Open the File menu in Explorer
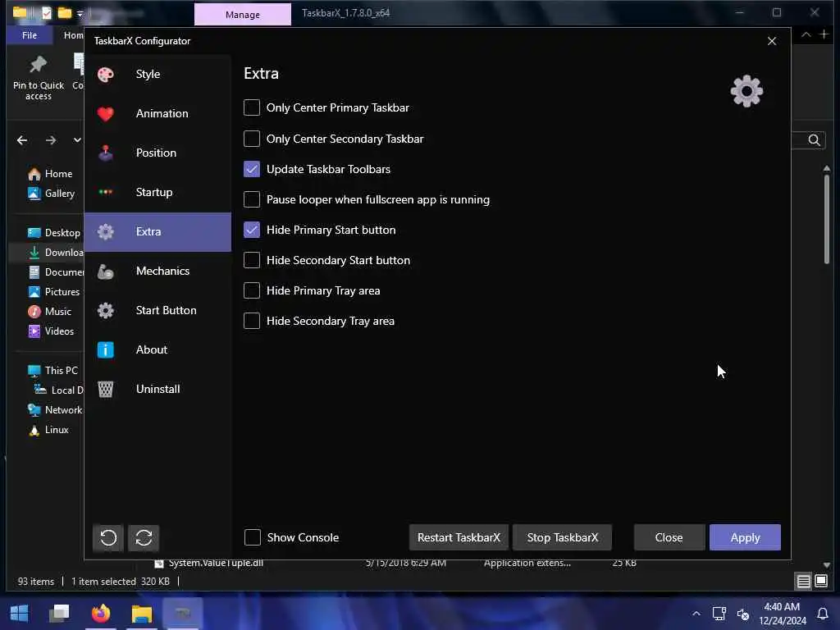The image size is (840, 630). 30,35
